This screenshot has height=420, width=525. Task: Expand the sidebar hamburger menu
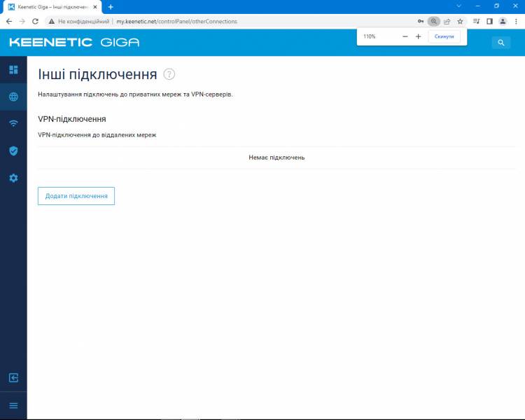[x=13, y=405]
